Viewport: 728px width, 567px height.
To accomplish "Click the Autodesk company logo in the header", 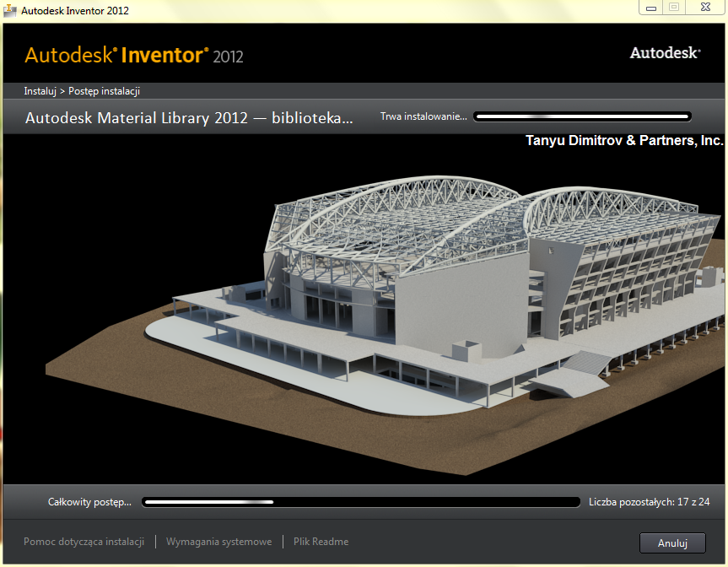I will pos(665,53).
